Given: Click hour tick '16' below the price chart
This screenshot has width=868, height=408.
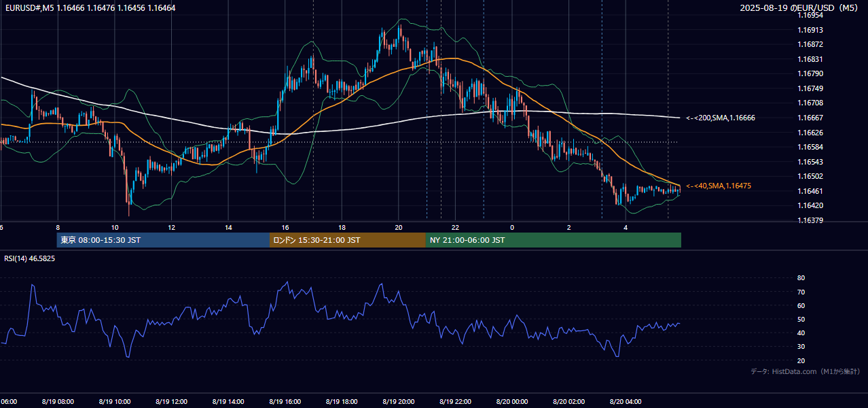Looking at the screenshot, I should tap(285, 228).
